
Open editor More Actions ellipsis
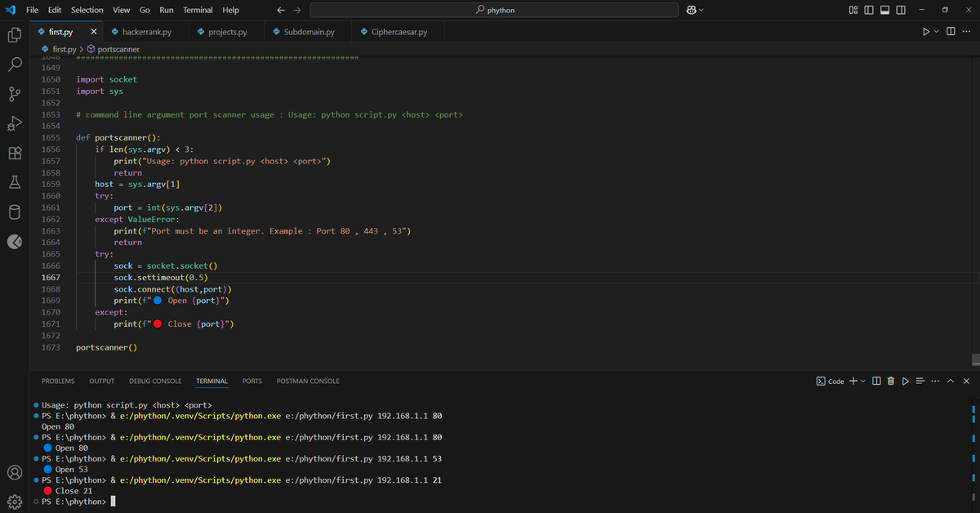[x=966, y=32]
